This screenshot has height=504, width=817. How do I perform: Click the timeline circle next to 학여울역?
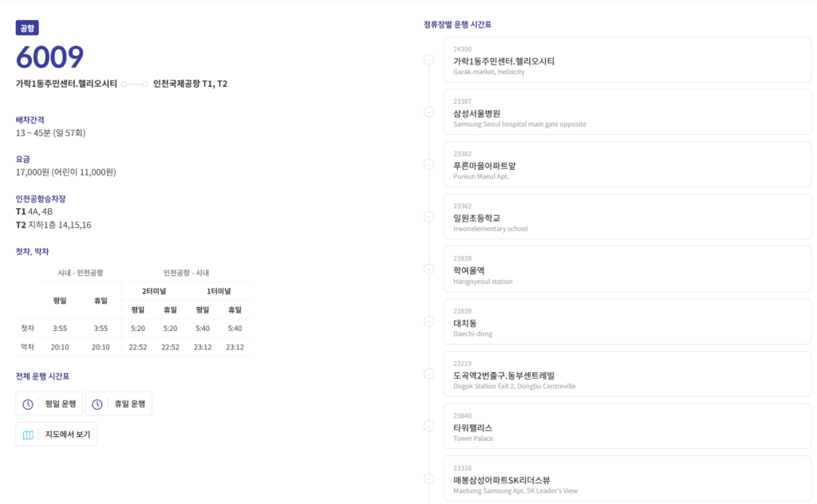pyautogui.click(x=429, y=269)
